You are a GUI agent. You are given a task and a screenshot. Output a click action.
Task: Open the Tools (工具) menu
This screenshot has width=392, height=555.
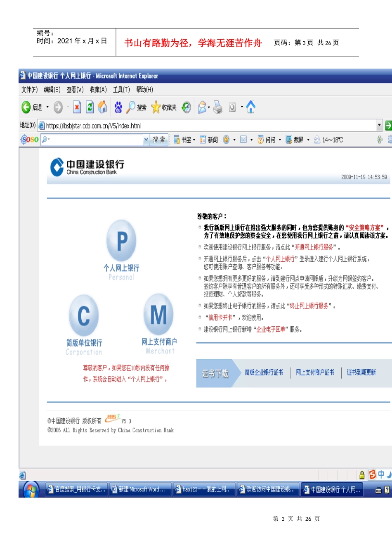pyautogui.click(x=121, y=90)
